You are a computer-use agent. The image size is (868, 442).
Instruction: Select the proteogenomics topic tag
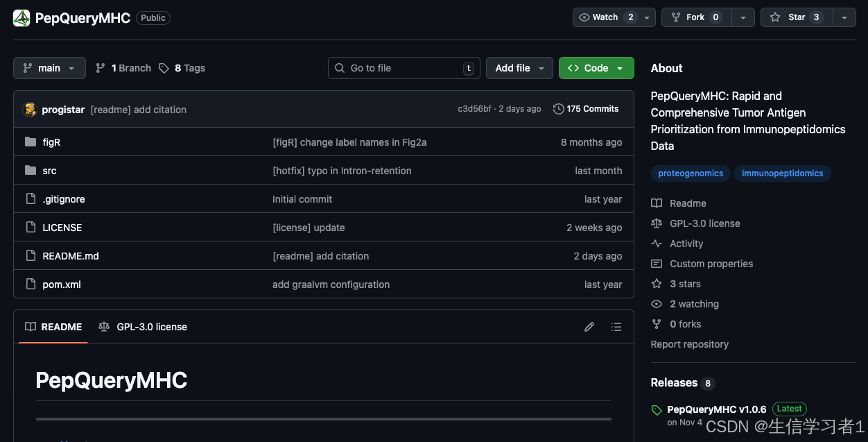point(691,173)
